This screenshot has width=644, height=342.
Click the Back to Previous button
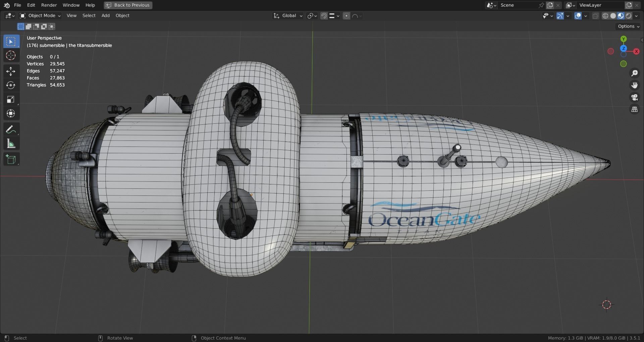coord(128,5)
